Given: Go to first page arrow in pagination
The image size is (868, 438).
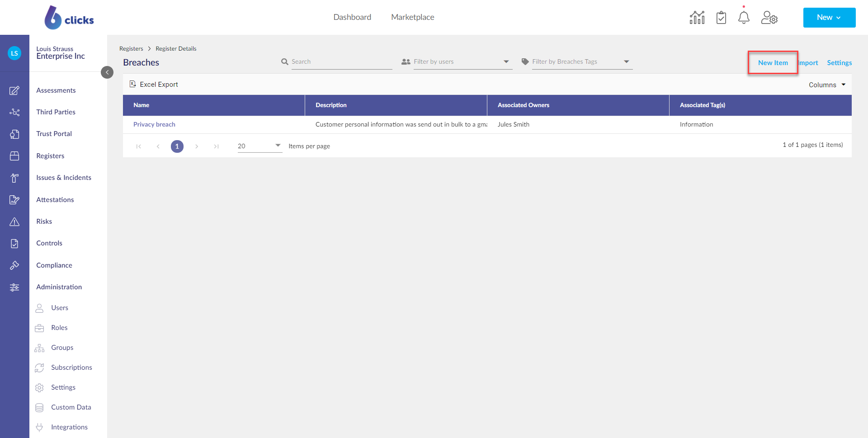Looking at the screenshot, I should [x=139, y=146].
